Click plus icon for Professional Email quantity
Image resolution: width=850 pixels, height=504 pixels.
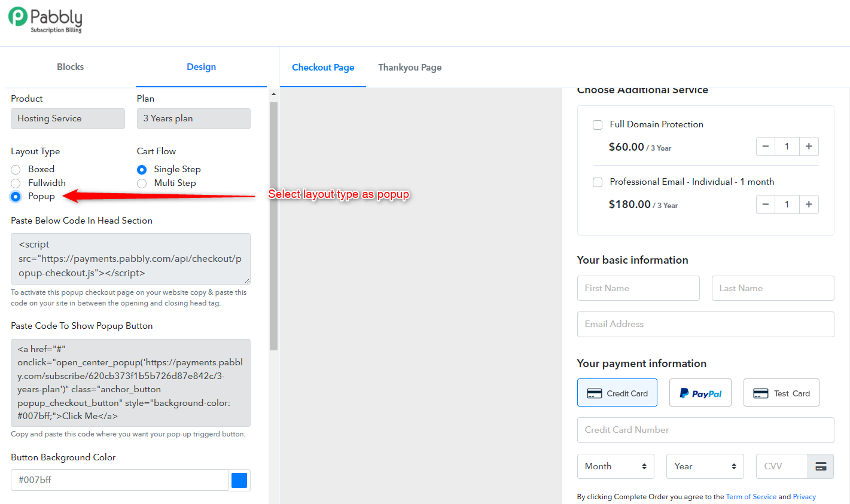pyautogui.click(x=809, y=204)
